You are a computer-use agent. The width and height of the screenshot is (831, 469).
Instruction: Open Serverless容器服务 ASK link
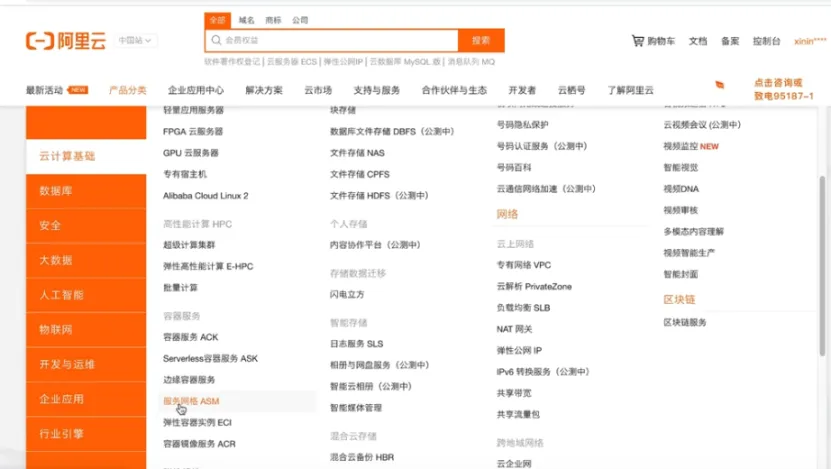[x=210, y=358]
